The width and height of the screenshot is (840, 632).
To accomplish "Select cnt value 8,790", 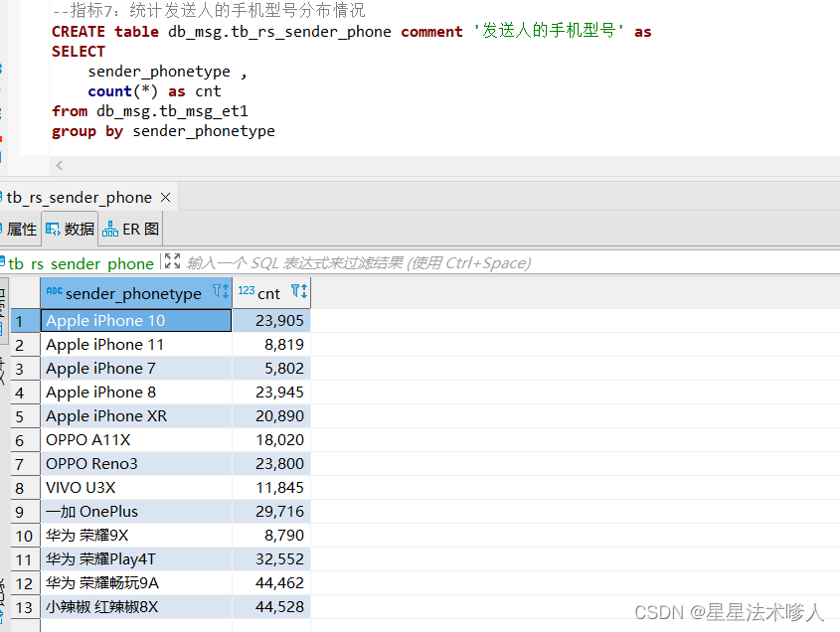I will (271, 536).
